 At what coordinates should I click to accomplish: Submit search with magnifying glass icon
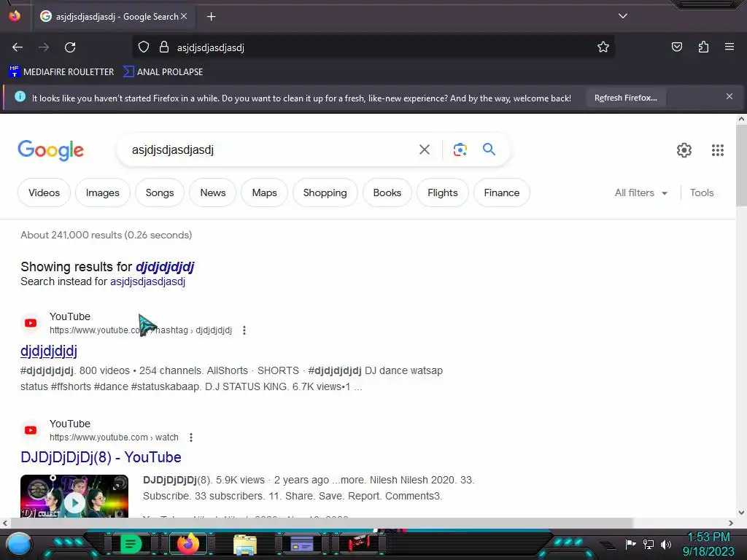[x=489, y=149]
